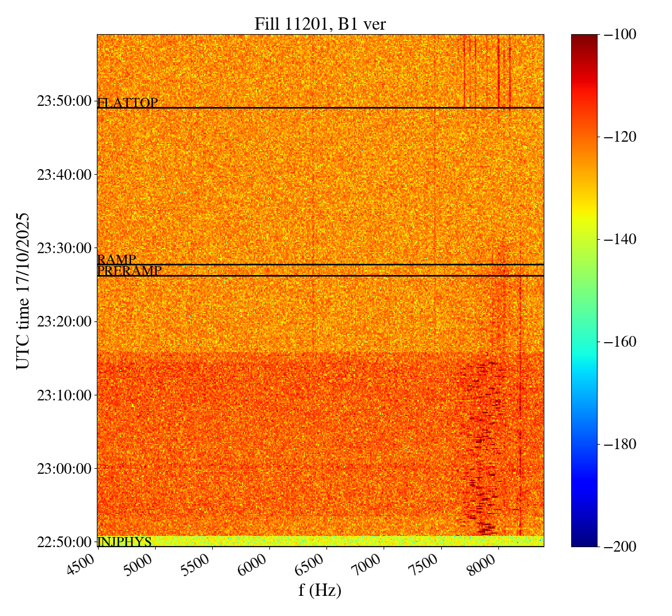Select the 'UTC time 17/10/2025' y-axis label

[x=23, y=291]
